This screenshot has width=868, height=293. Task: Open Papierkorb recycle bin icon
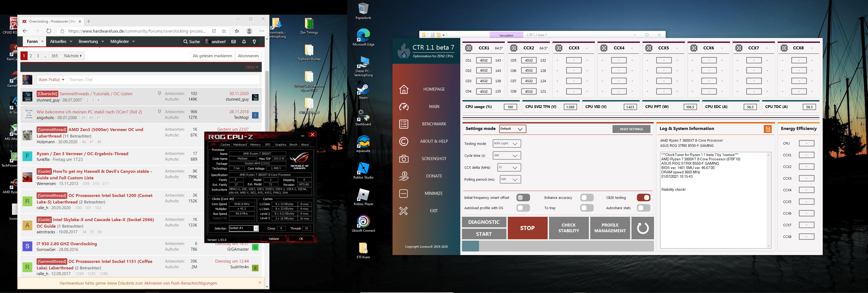363,11
